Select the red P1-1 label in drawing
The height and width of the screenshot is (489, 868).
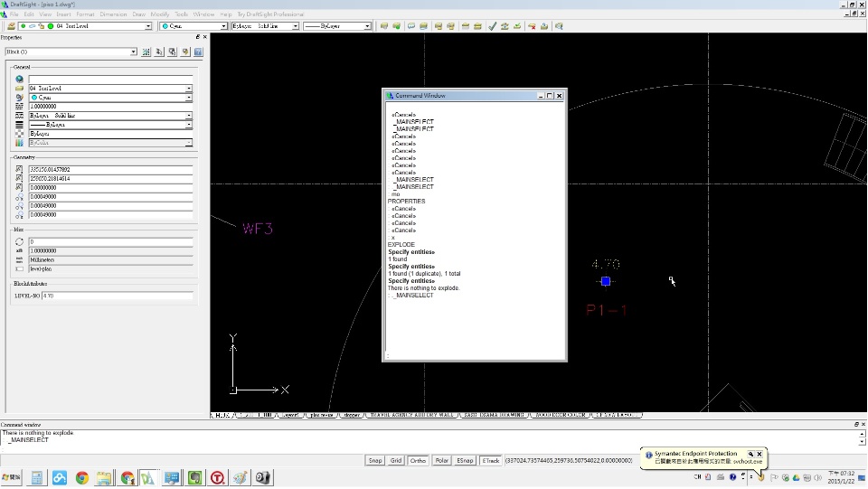pyautogui.click(x=606, y=310)
